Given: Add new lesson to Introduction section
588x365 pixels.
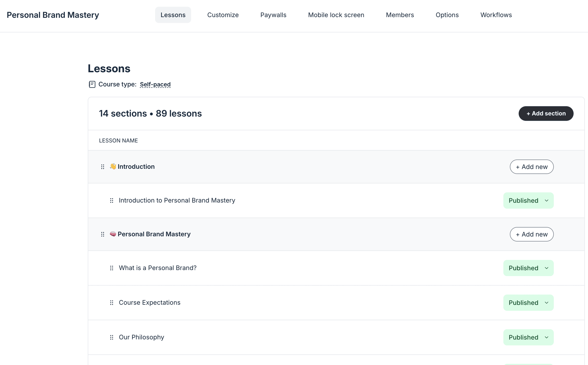Looking at the screenshot, I should 531,167.
